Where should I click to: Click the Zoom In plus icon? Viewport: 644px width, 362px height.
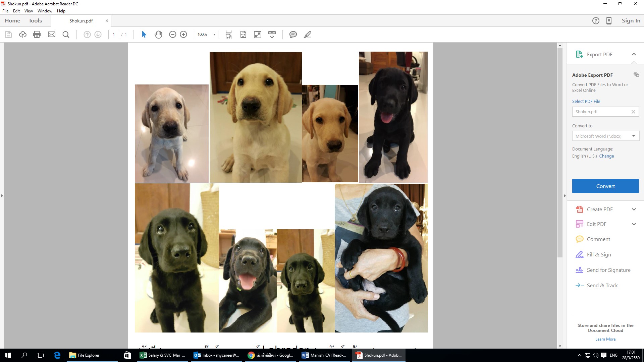(x=183, y=35)
